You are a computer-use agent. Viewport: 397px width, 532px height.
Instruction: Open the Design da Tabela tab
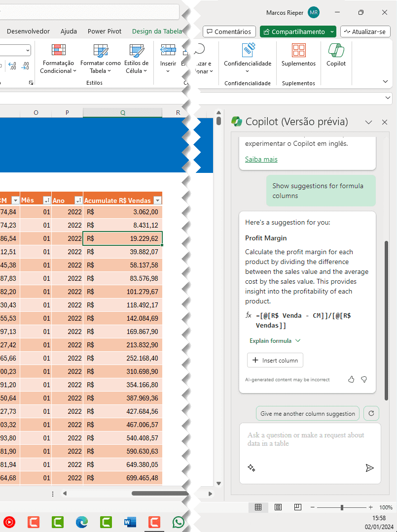(x=156, y=31)
